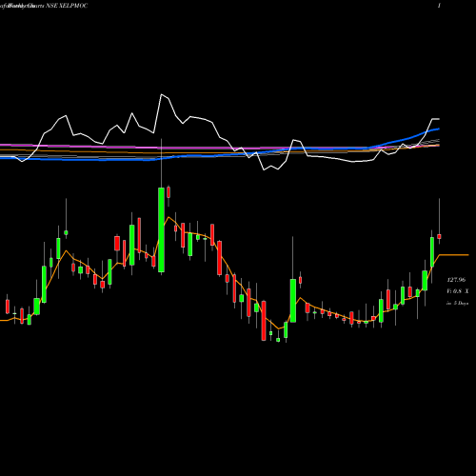Image resolution: width=476 pixels, height=476 pixels.
Task: Click the NSE ticker title text
Action: point(67,6)
